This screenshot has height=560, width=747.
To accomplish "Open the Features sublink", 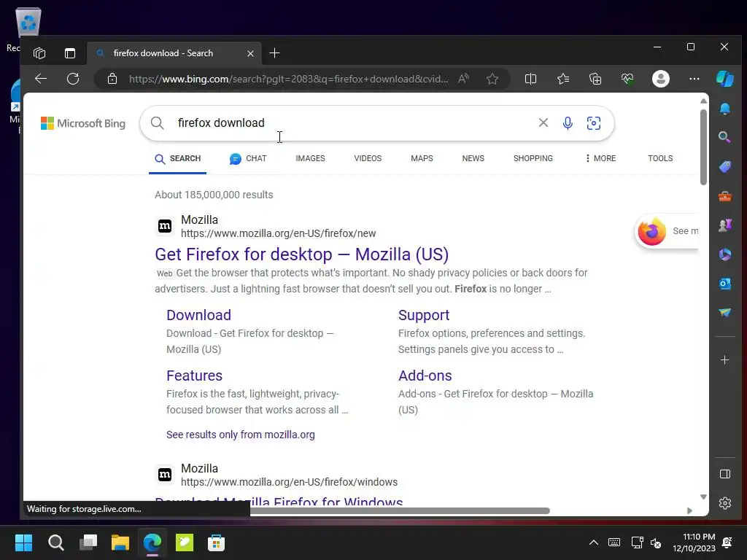I will coord(194,376).
